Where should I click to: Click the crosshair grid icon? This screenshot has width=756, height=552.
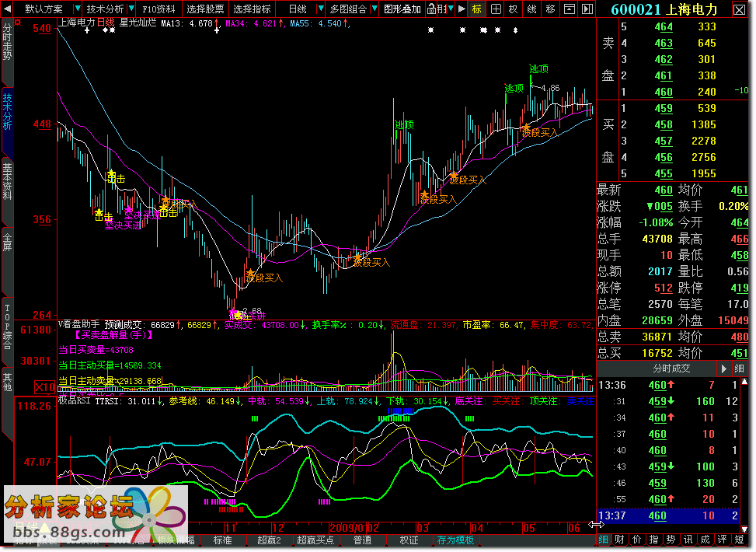click(496, 9)
